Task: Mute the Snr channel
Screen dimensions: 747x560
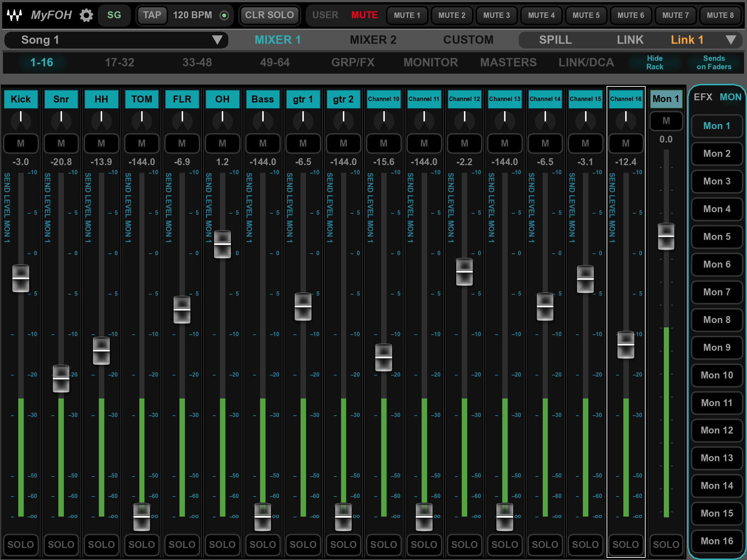Action: [61, 143]
